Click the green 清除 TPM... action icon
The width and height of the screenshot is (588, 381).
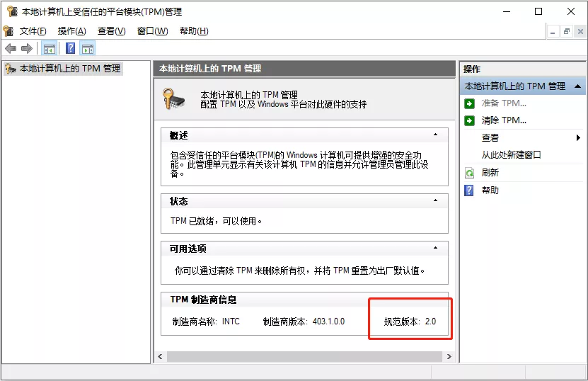click(469, 120)
